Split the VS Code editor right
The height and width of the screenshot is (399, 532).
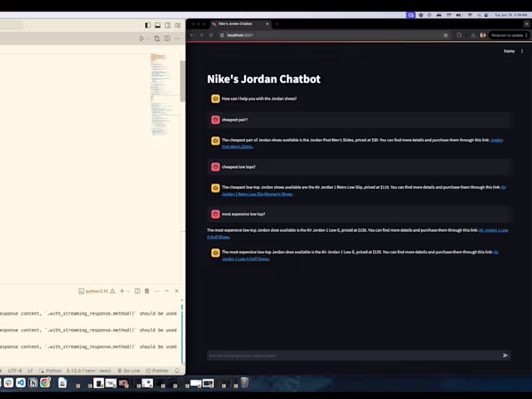[x=167, y=39]
